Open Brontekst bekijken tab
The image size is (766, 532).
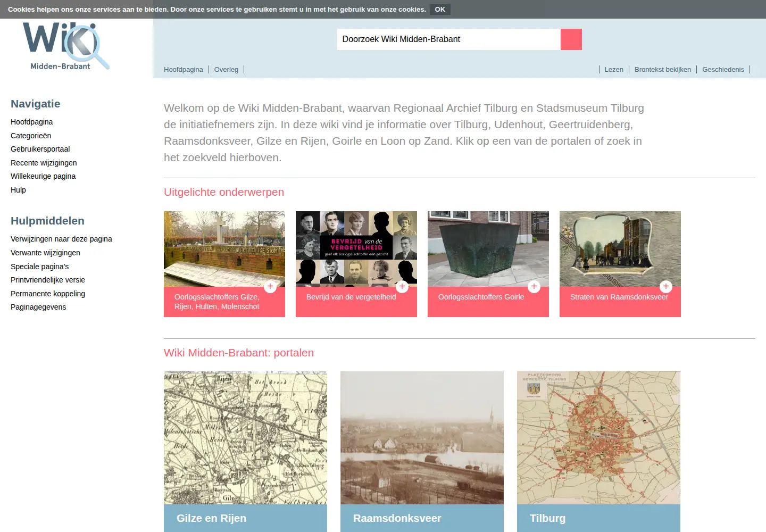point(663,70)
